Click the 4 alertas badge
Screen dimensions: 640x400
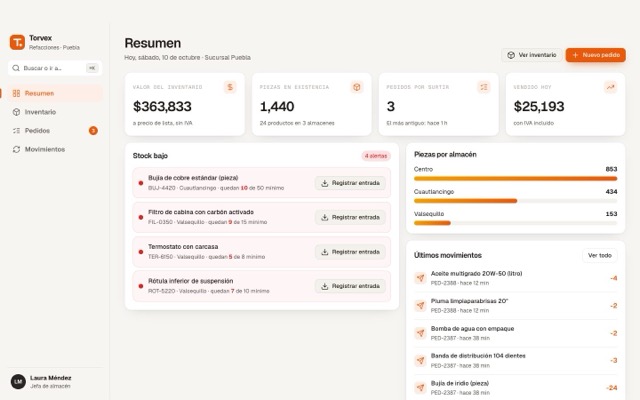click(x=376, y=156)
